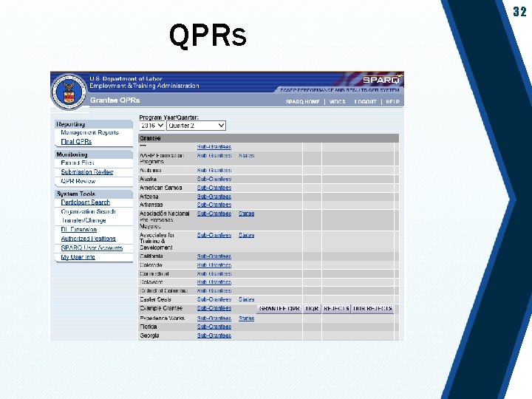Open the My User Info link
The height and width of the screenshot is (399, 532).
pos(78,257)
